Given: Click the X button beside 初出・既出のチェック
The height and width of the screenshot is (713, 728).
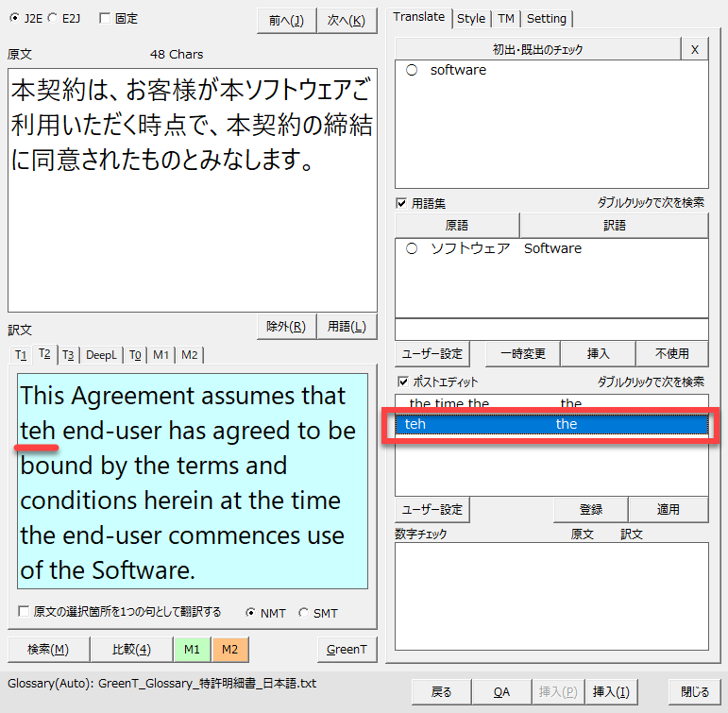Looking at the screenshot, I should [x=695, y=49].
